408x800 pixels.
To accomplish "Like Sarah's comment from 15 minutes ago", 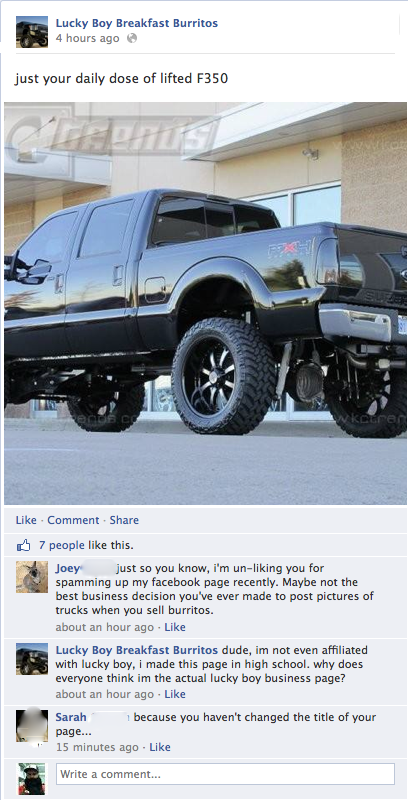I will (160, 747).
